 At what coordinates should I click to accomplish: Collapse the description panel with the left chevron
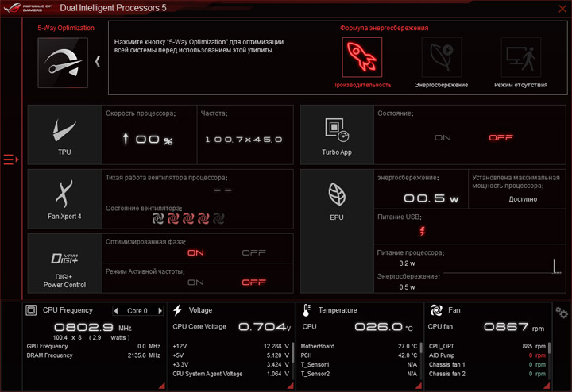pyautogui.click(x=98, y=61)
